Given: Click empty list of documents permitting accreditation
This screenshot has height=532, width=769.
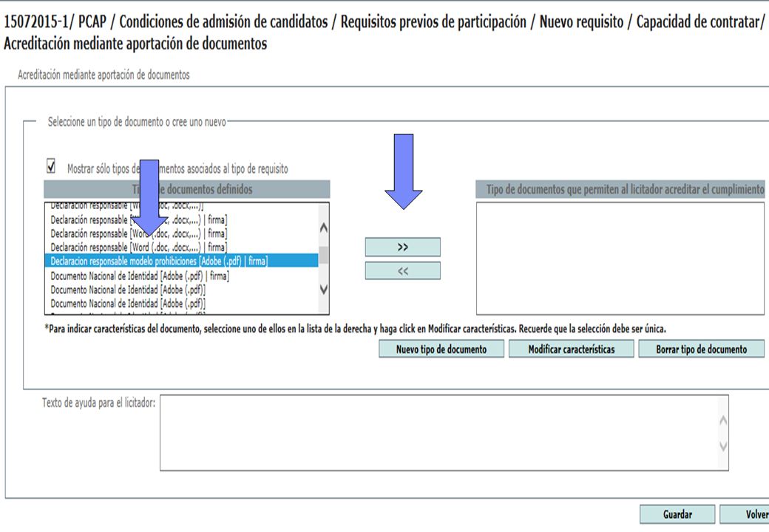Looking at the screenshot, I should [x=620, y=259].
